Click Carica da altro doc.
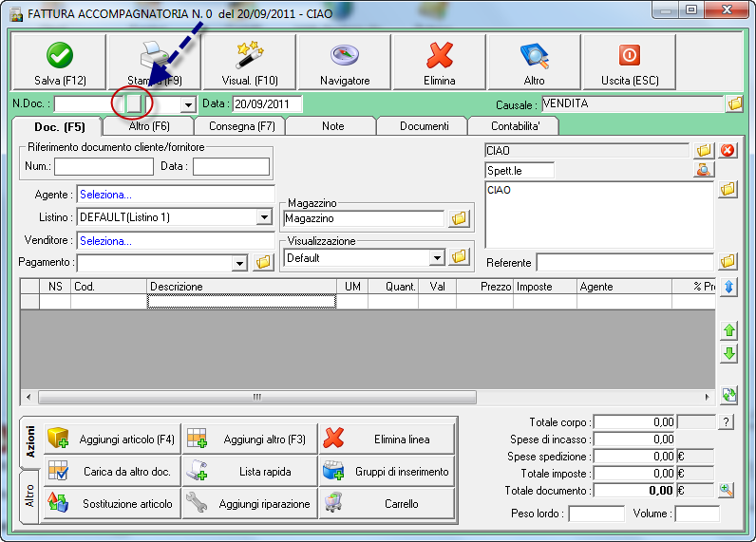 click(x=112, y=471)
